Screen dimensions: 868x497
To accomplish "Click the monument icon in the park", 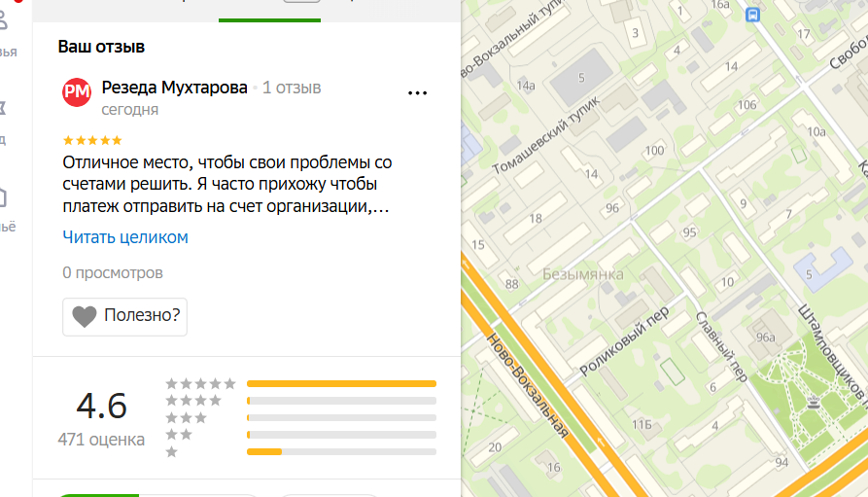I will [x=814, y=403].
